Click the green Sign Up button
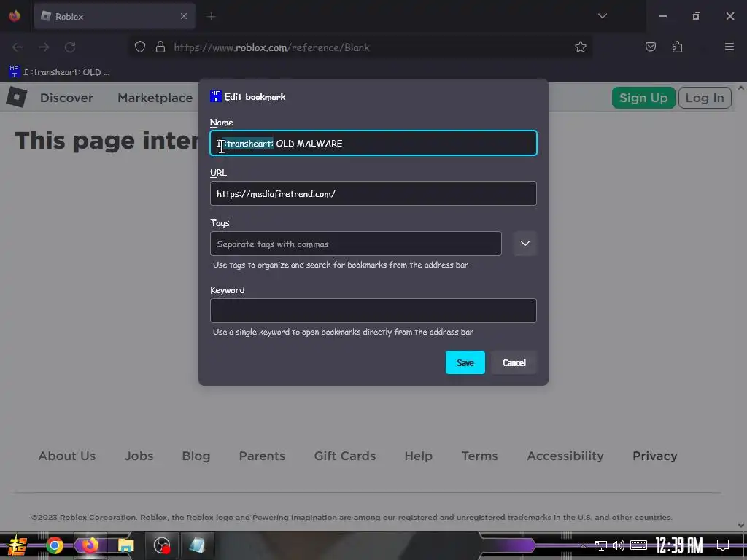 pyautogui.click(x=643, y=98)
